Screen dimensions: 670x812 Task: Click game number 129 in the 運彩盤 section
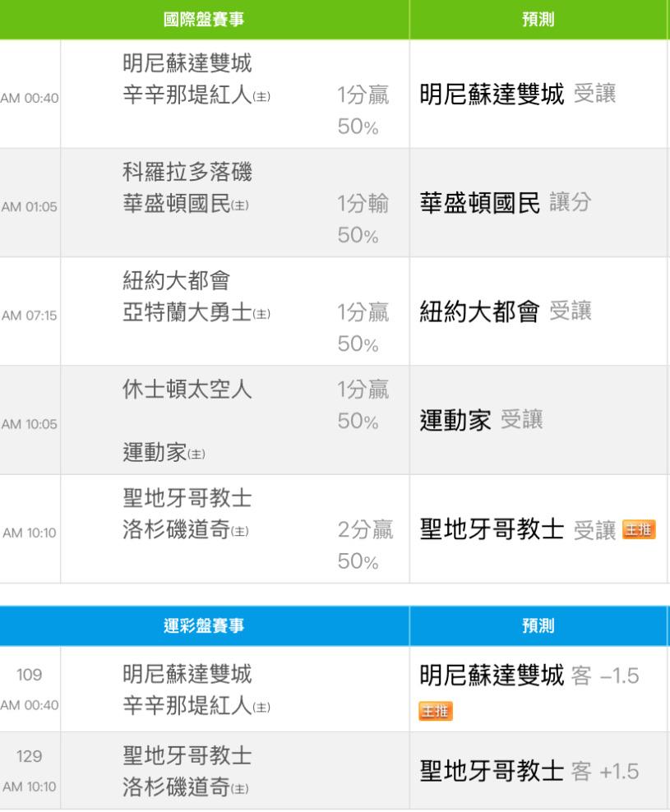29,757
